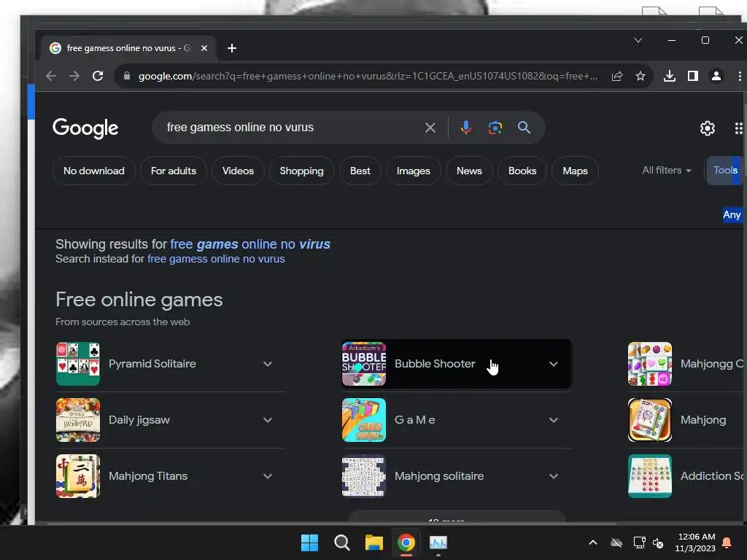
Task: Click the Daily jigsaw thumbnail
Action: 78,420
